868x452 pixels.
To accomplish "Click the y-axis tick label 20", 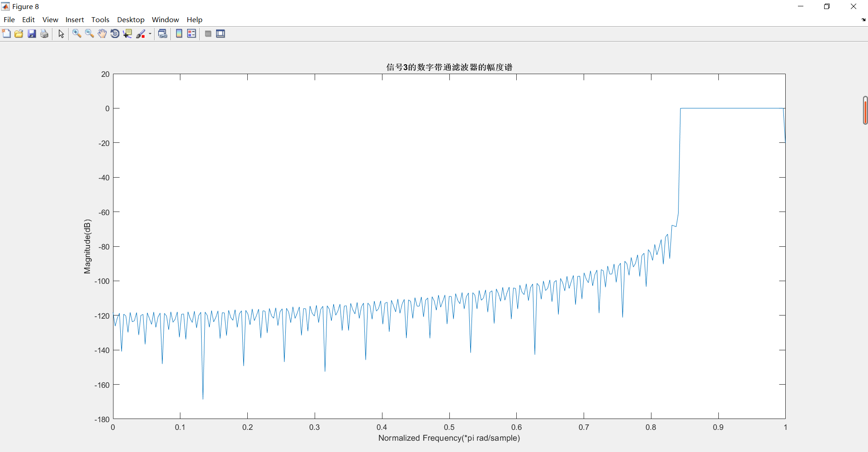I will [x=105, y=74].
